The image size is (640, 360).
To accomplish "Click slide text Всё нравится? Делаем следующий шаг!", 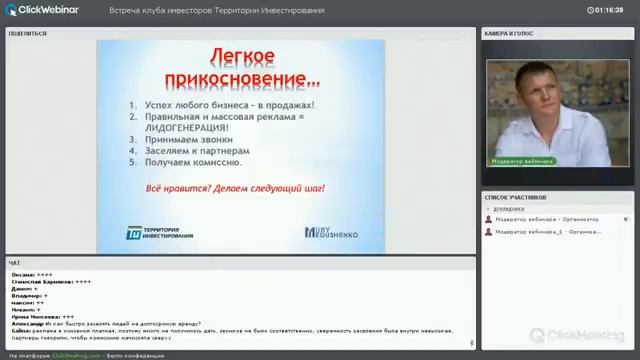I will [235, 189].
